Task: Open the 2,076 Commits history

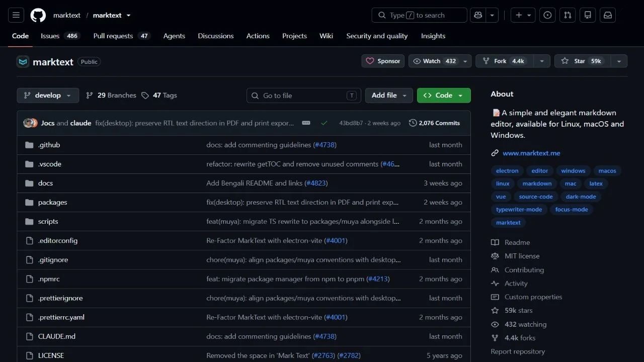Action: pyautogui.click(x=435, y=123)
